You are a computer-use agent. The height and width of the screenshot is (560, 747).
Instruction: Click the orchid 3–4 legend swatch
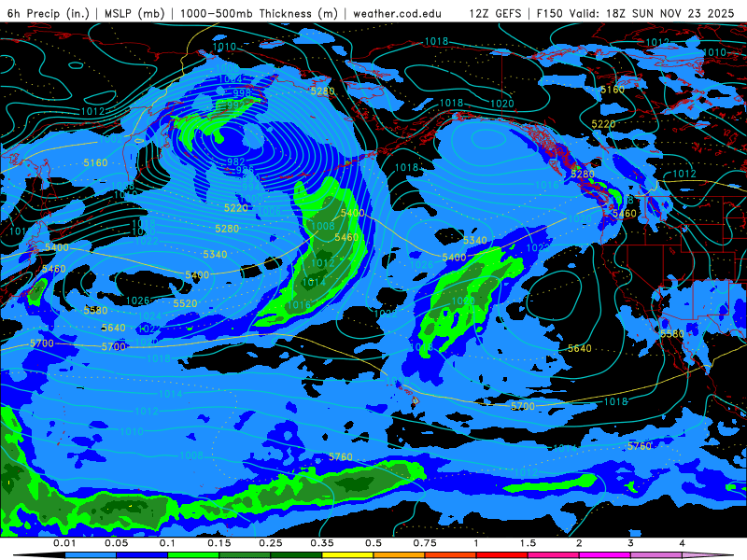[656, 555]
